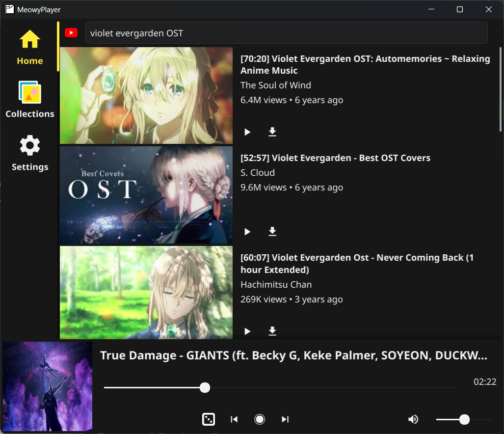
Task: Click the channel name The Soul of Wind
Action: 276,85
